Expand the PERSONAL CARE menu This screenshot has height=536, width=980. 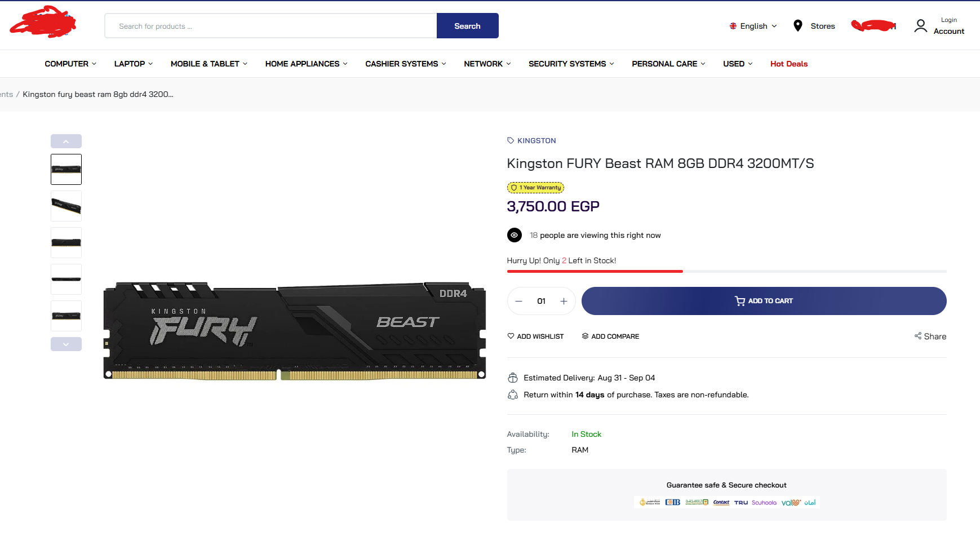668,64
